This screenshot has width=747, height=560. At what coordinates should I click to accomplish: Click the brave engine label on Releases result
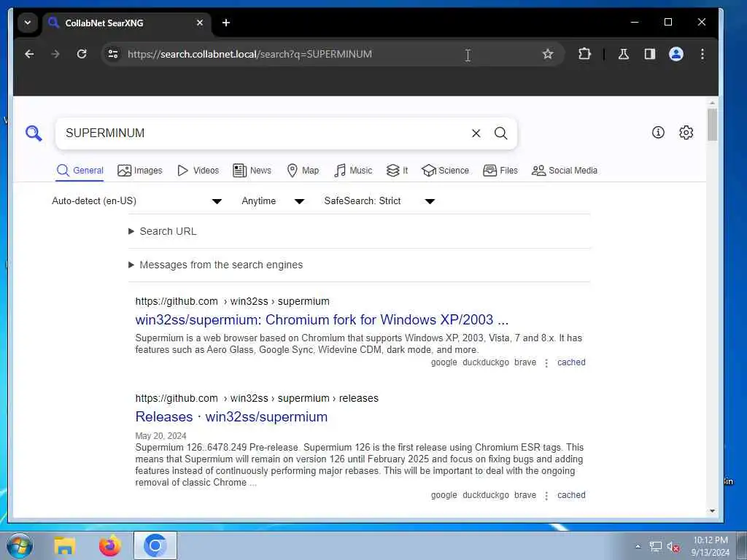[525, 495]
